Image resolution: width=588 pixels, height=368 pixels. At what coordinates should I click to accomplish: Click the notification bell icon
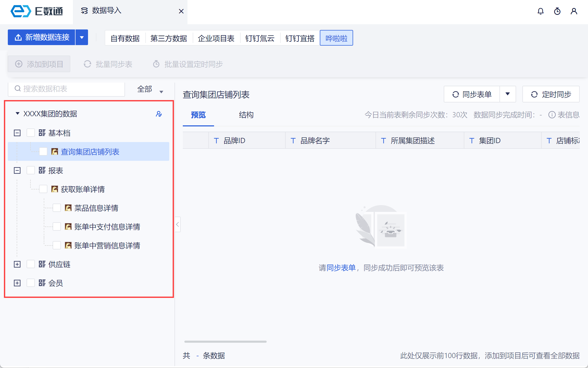(x=540, y=11)
